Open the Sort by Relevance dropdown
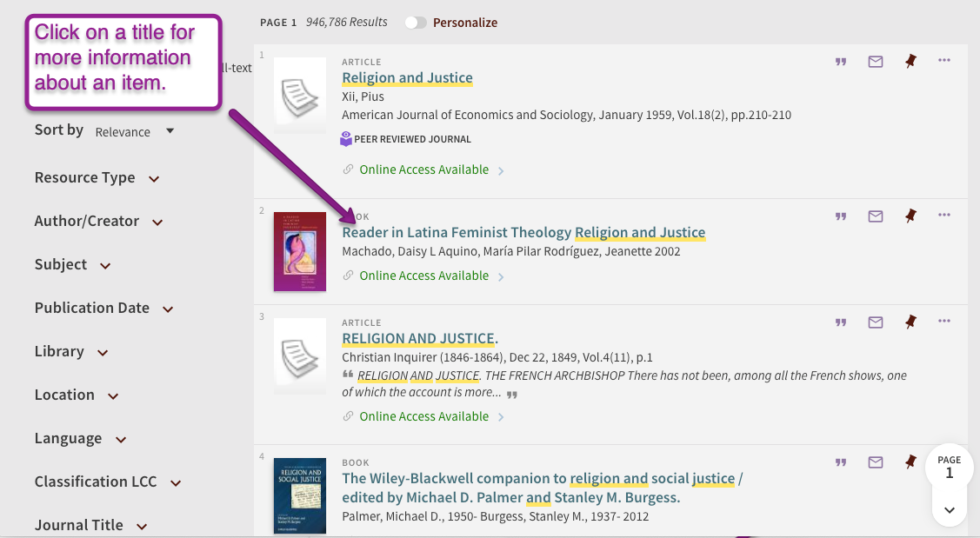 [134, 132]
